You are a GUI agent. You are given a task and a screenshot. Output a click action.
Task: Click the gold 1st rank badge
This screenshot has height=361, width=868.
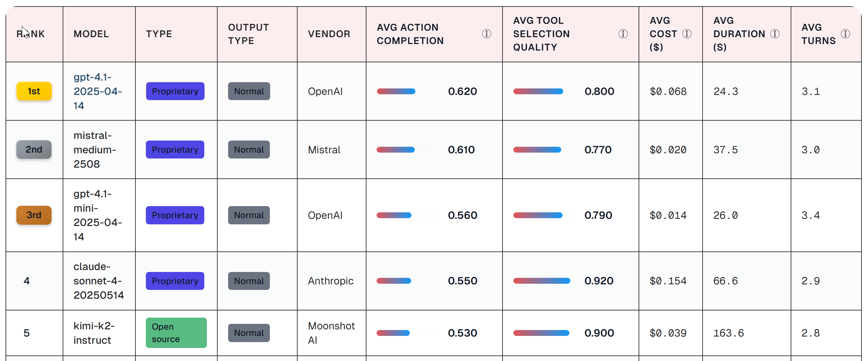34,91
